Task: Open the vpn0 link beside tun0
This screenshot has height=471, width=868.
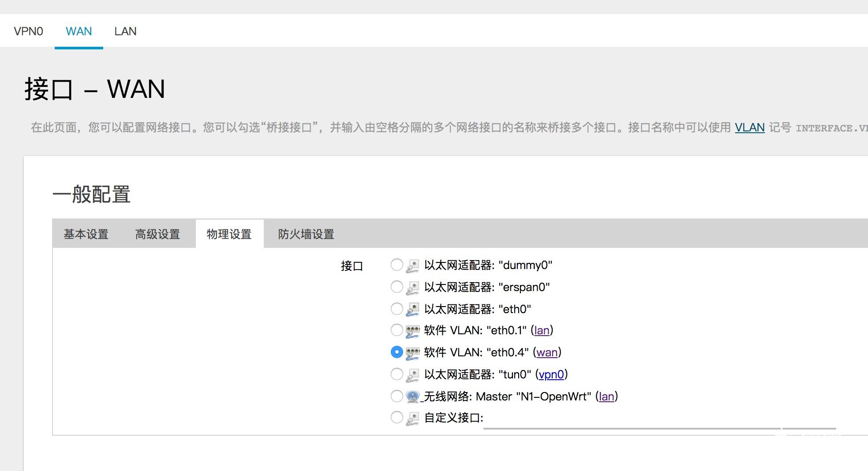Action: 552,374
